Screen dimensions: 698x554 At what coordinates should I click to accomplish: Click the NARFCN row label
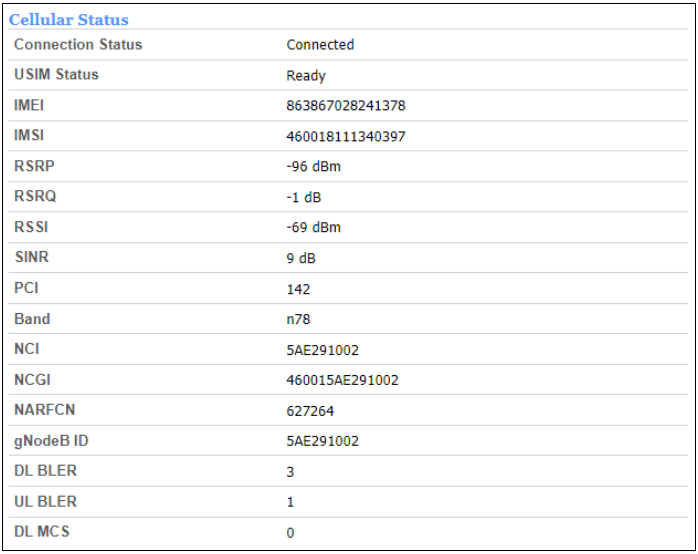pyautogui.click(x=45, y=411)
